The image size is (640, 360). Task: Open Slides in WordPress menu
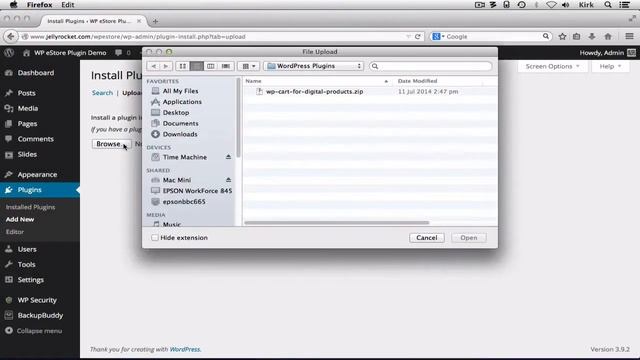pos(27,154)
